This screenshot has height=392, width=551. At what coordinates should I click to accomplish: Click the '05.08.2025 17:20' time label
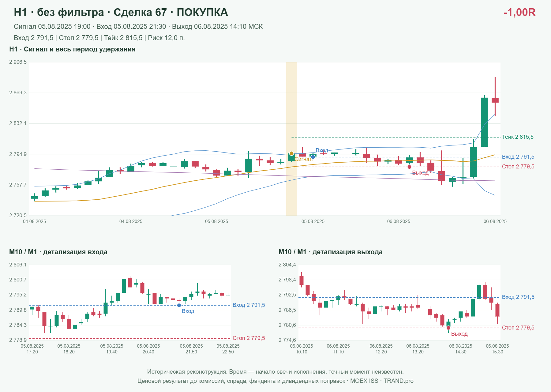pos(32,349)
